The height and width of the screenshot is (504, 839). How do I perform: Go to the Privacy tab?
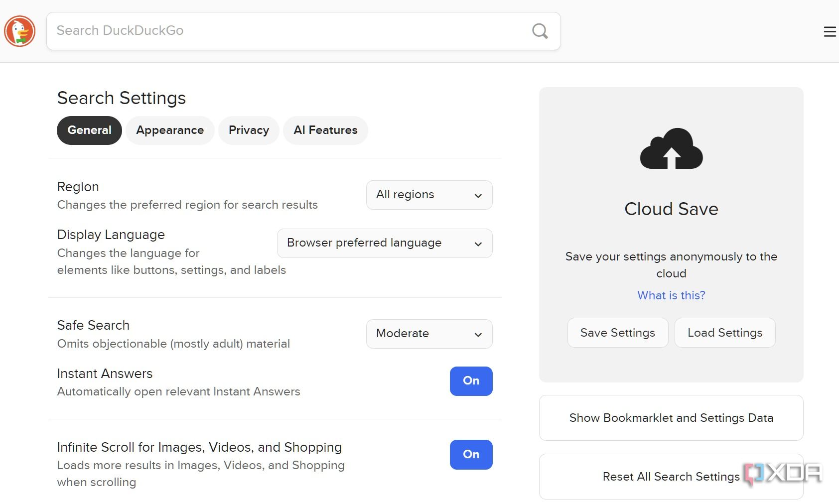click(249, 130)
